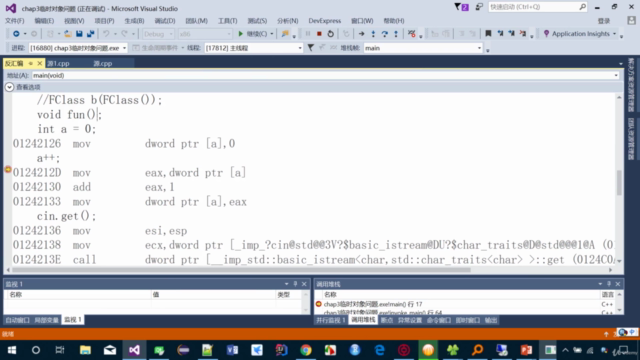Click the 登录 sign-in link

pos(604,21)
